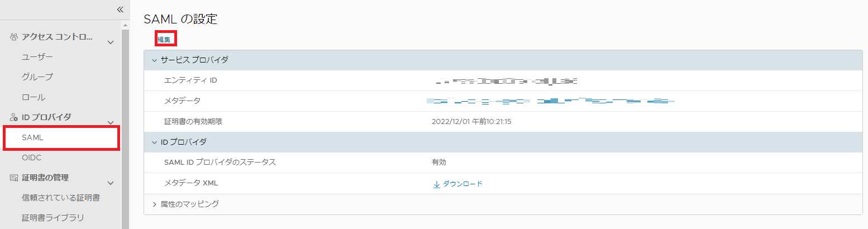Click the download arrow icon for メタデータ XML
This screenshot has width=868, height=229.
tap(437, 184)
